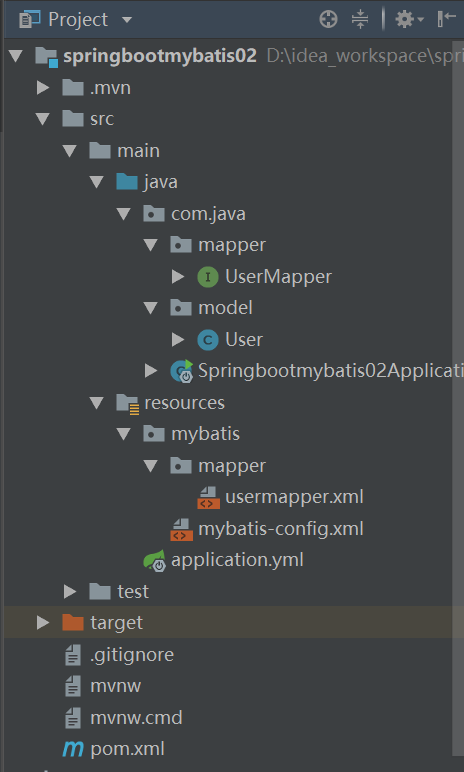Click the .mvn folder icon
Image resolution: width=464 pixels, height=772 pixels.
coord(73,88)
